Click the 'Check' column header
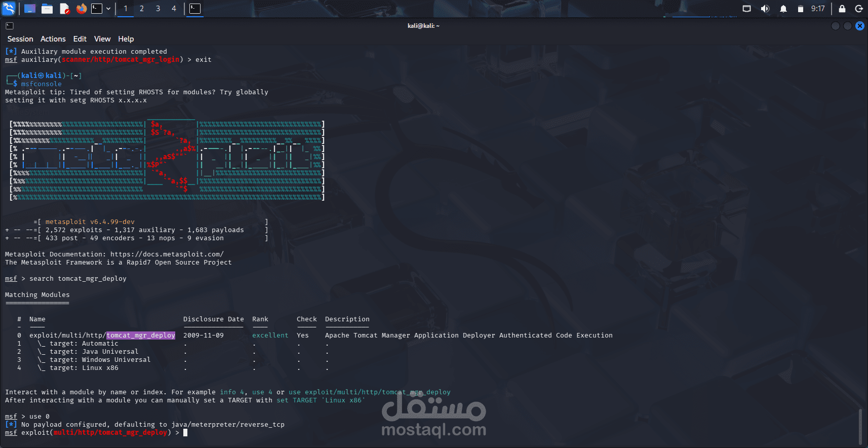 pos(307,319)
